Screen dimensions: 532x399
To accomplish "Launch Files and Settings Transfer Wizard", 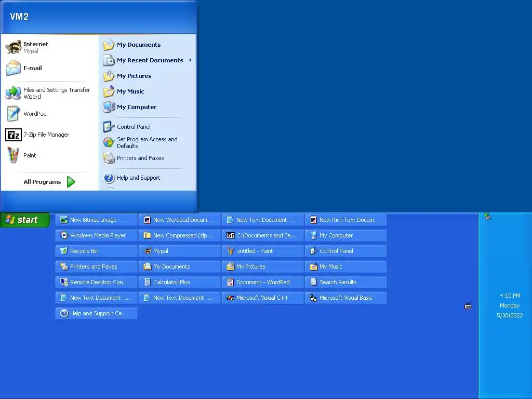I will click(x=49, y=93).
